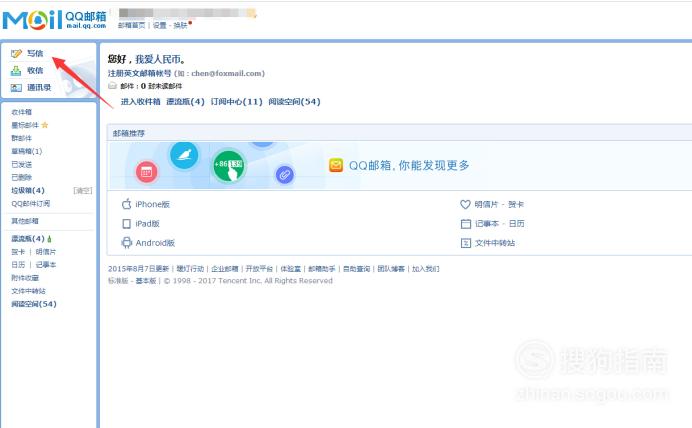Open 换肤 skin changer in header
Screen dimensions: 692x428
(x=181, y=26)
